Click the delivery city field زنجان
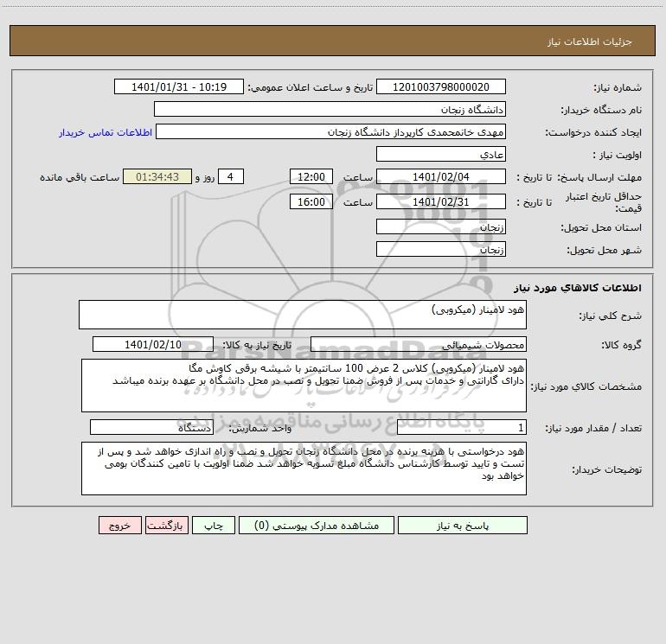 click(x=441, y=249)
